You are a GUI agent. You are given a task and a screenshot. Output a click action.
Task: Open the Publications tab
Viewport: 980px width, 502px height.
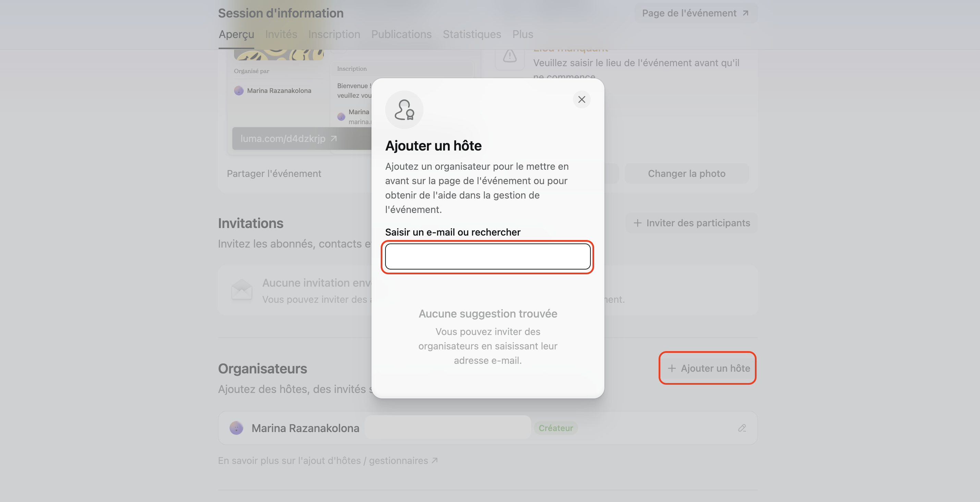tap(401, 34)
